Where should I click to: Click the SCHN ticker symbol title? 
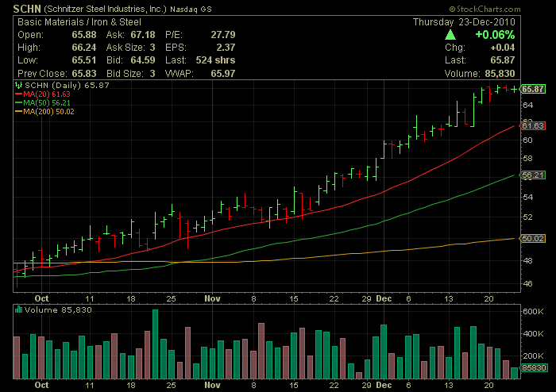tap(27, 9)
